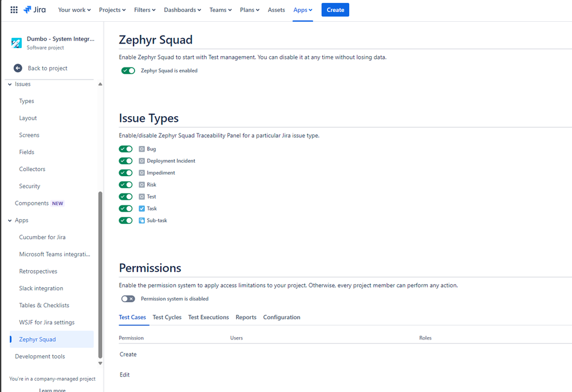This screenshot has height=392, width=572.
Task: Switch to the Reports tab
Action: [246, 317]
